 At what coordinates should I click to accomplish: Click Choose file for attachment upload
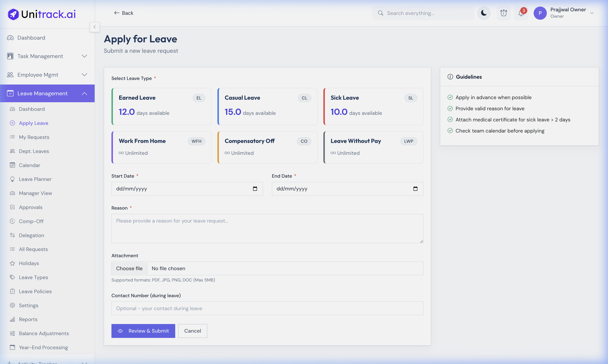[129, 268]
